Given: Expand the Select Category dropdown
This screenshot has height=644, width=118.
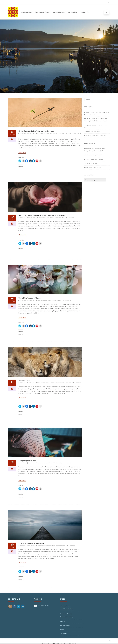Looking at the screenshot, I should point(95,180).
